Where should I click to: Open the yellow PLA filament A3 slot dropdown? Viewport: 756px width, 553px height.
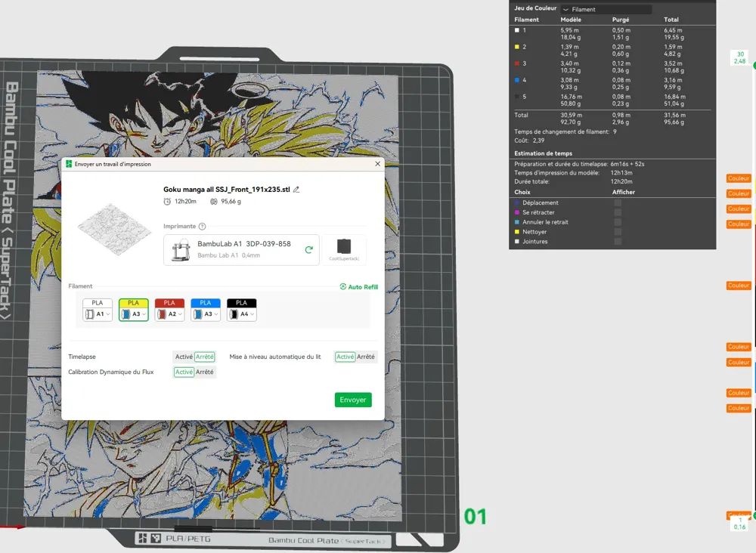pyautogui.click(x=134, y=310)
